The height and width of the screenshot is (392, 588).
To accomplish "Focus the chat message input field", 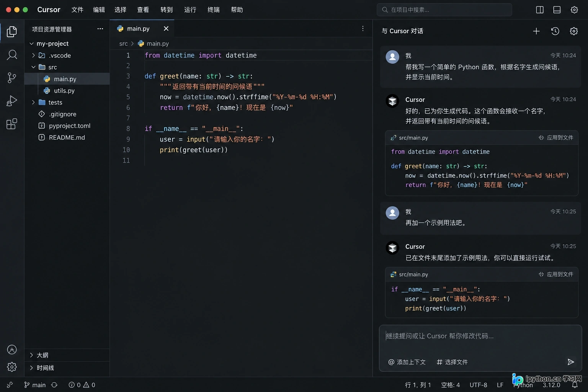I will (x=480, y=336).
